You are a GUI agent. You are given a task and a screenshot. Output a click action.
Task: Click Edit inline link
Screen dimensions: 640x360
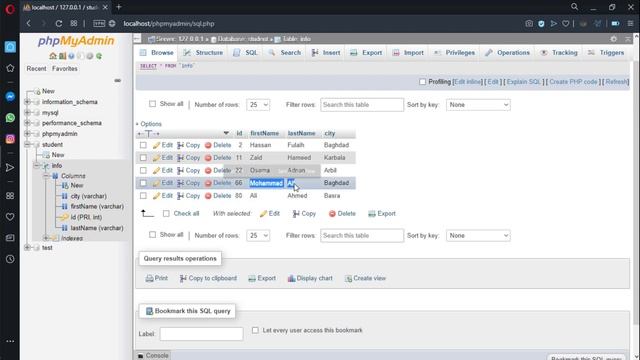click(468, 82)
